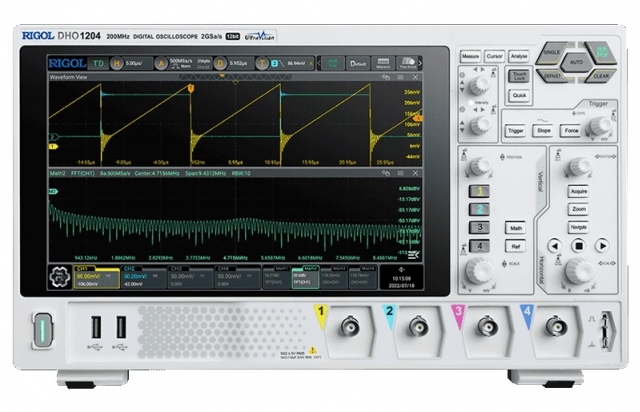Select the CH2 channel tab
Image resolution: width=640 pixels, height=412 pixels.
(143, 277)
